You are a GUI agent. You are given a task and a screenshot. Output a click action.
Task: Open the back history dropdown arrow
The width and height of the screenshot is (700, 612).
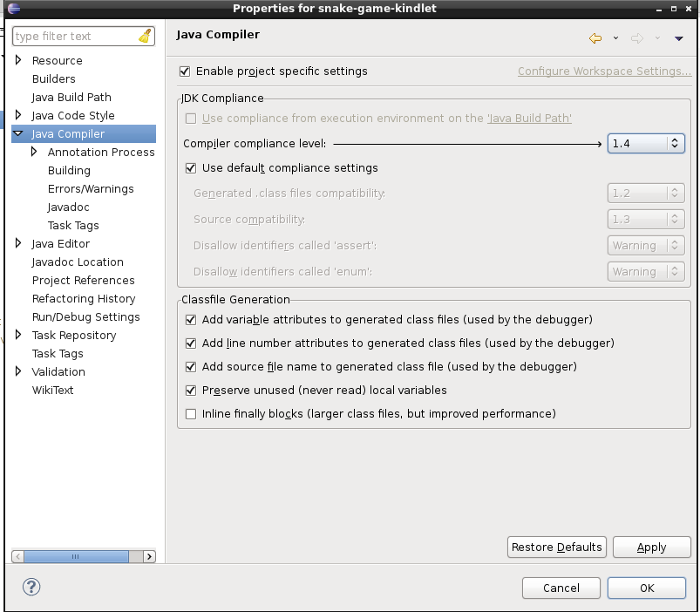[615, 38]
